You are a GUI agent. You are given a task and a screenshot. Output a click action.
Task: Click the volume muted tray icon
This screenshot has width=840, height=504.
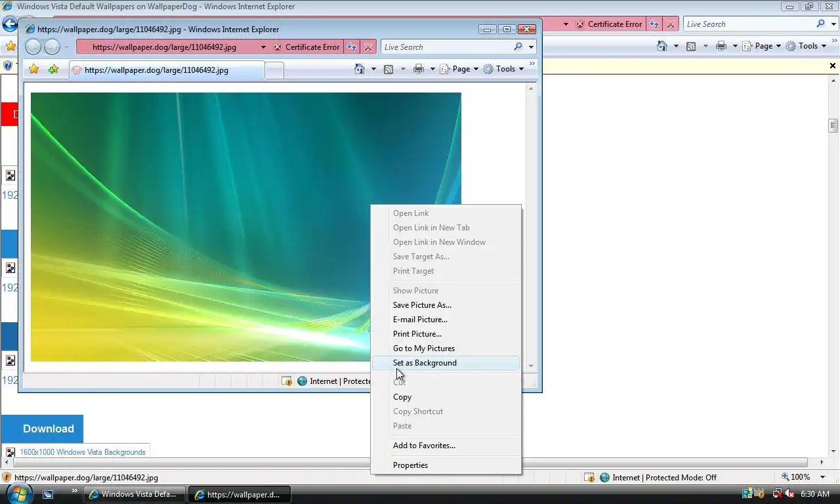[x=789, y=493]
